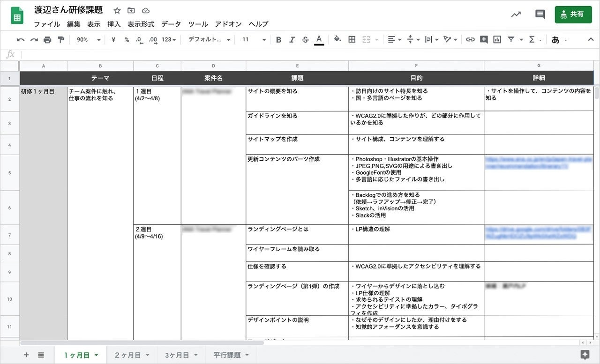This screenshot has height=364, width=600.
Task: Pick a fill color with the paint bucket
Action: tap(337, 40)
